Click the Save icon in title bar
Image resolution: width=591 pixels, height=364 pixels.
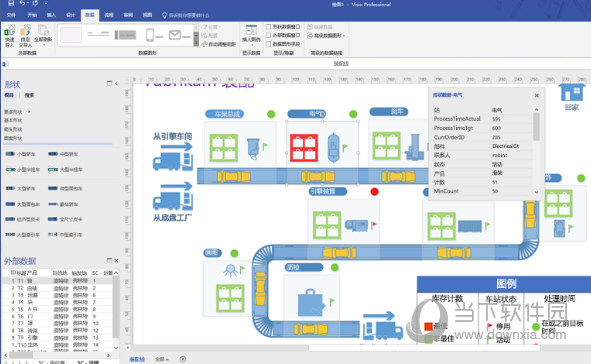(x=11, y=3)
